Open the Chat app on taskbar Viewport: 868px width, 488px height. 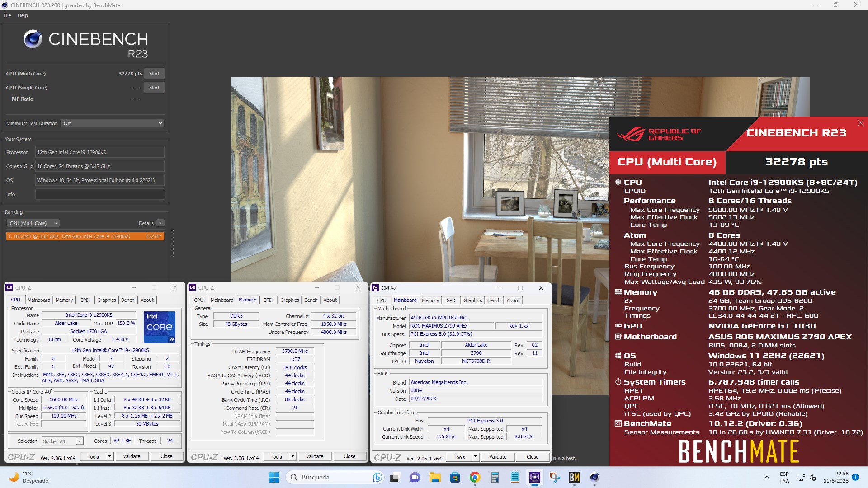pyautogui.click(x=415, y=477)
